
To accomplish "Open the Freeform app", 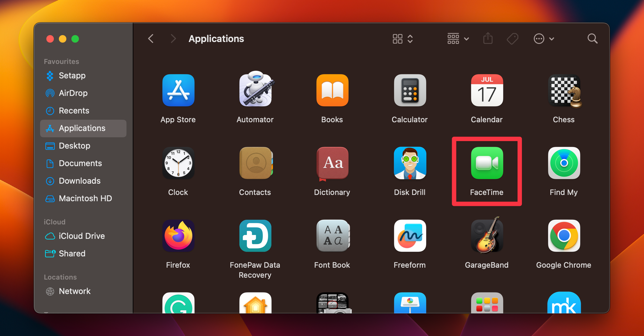I will [x=410, y=236].
